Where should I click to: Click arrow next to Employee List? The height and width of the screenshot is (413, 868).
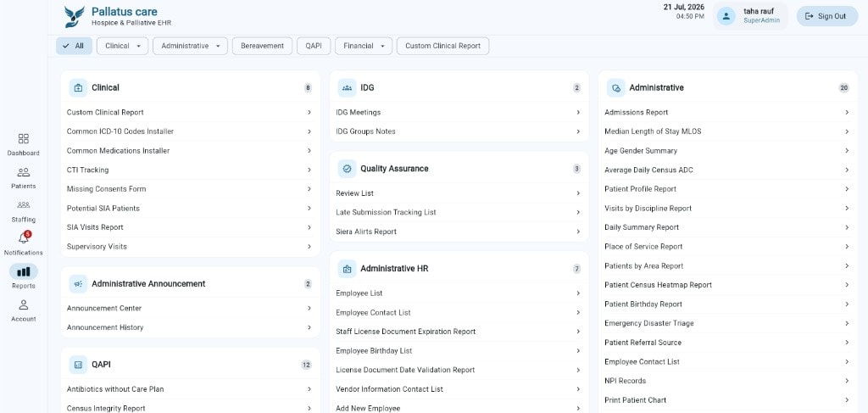(x=578, y=293)
